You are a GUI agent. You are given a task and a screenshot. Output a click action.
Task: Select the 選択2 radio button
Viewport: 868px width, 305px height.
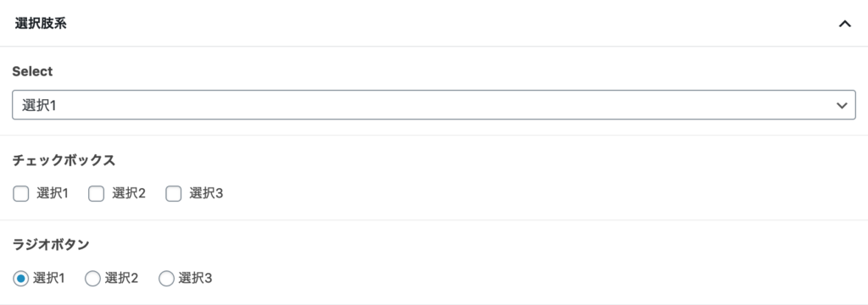tap(92, 279)
